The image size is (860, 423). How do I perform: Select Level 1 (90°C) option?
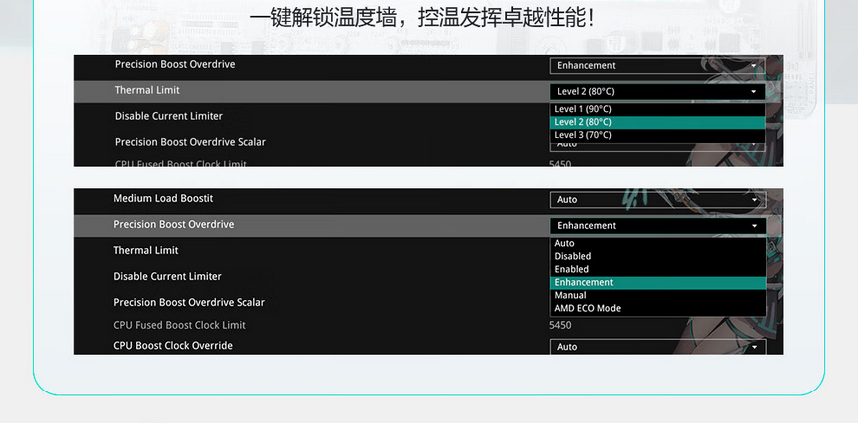pos(658,109)
